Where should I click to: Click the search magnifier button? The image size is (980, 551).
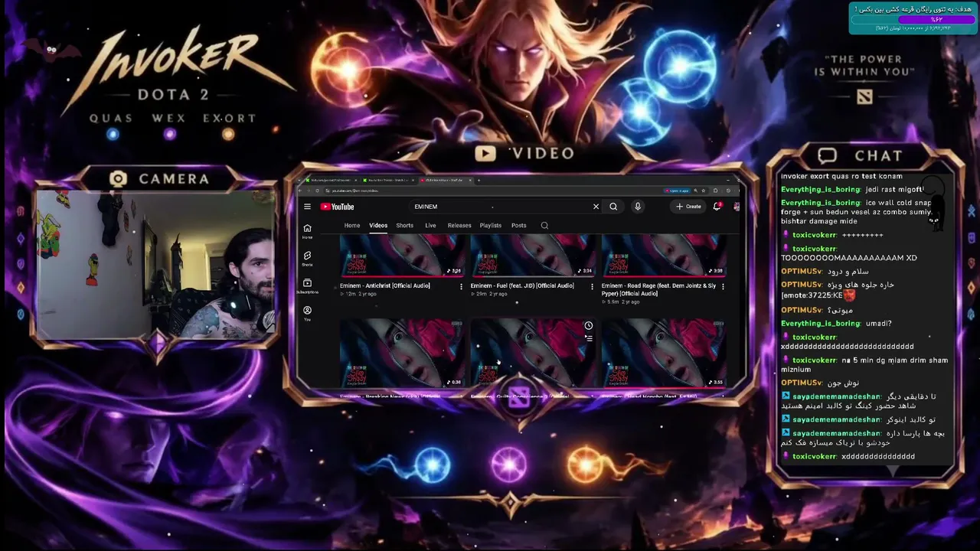coord(613,207)
